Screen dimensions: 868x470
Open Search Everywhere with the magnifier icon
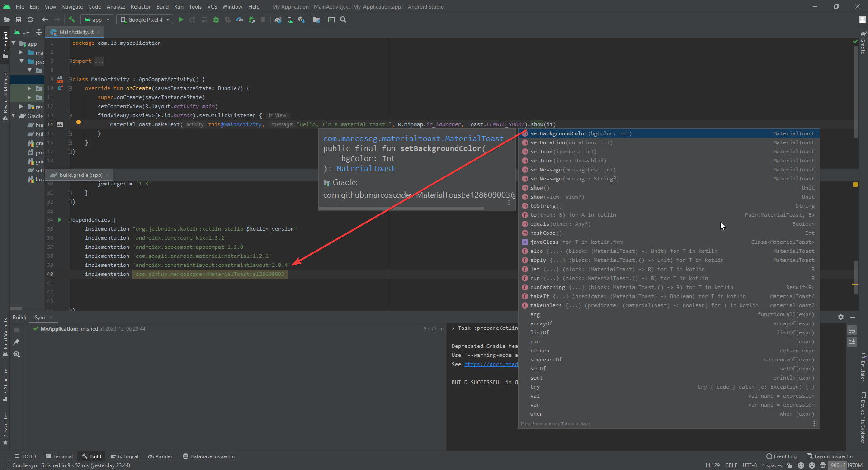click(x=344, y=19)
